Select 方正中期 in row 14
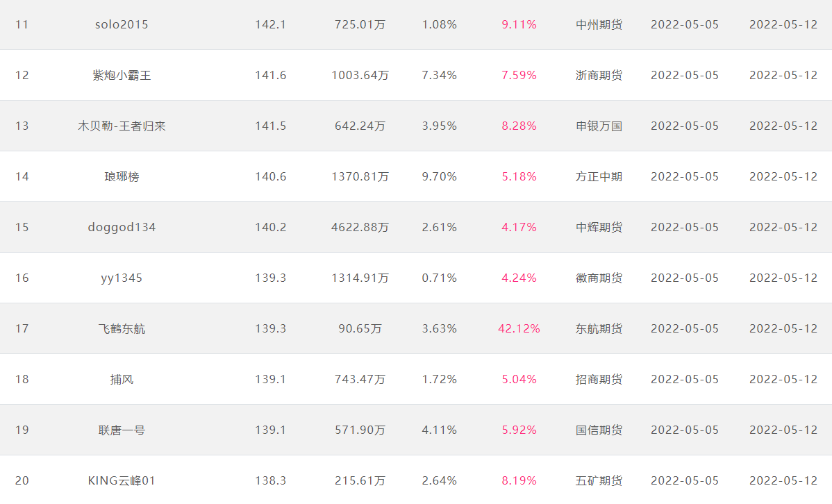Viewport: 832px width, 504px height. click(x=599, y=176)
